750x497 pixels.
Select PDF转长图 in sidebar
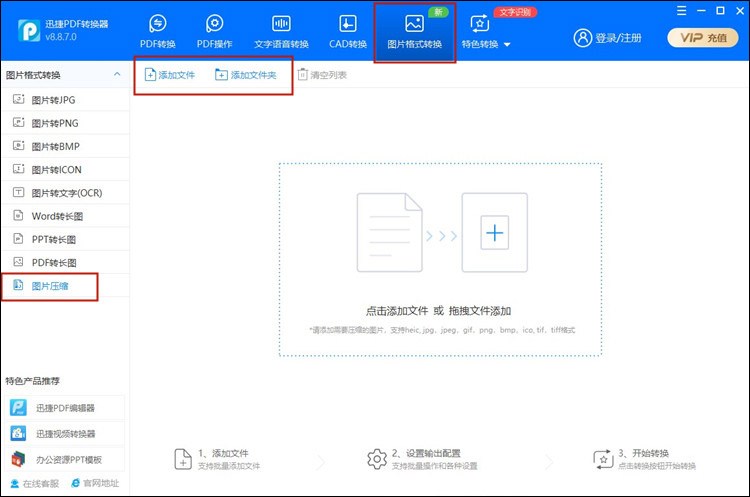(66, 263)
